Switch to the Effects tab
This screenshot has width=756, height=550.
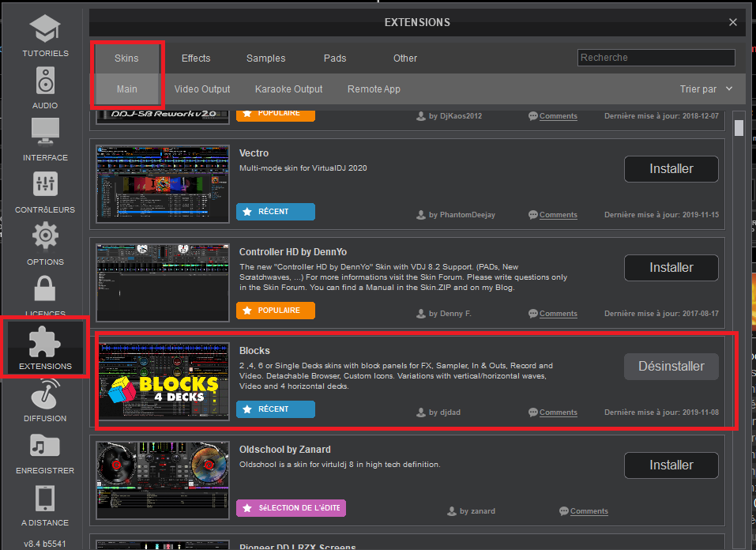pos(196,58)
